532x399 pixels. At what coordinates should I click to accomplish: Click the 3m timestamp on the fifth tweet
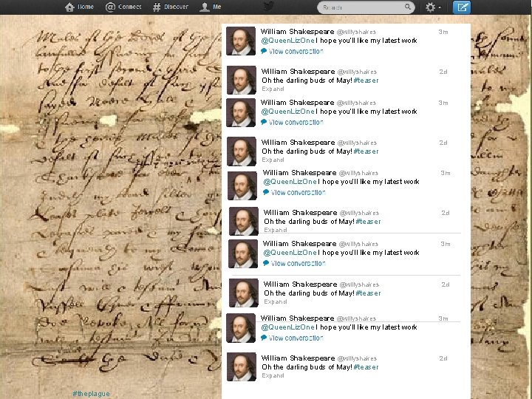[x=446, y=173]
